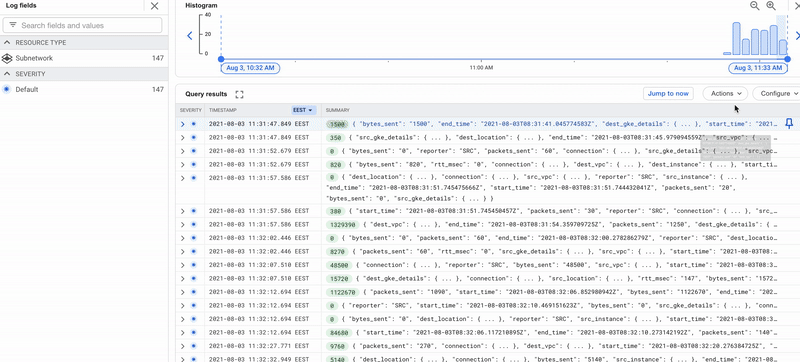Click the severity icon of the 820 bytes row

coord(193,164)
